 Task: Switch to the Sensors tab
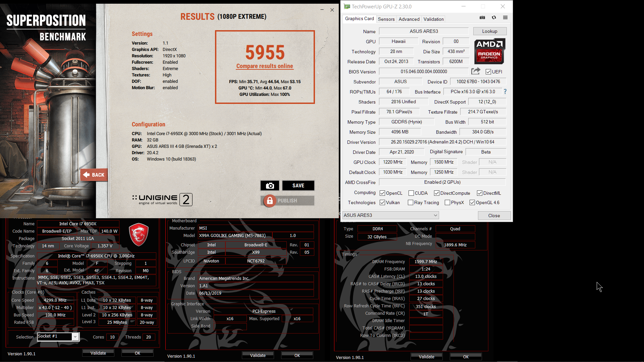pyautogui.click(x=386, y=19)
